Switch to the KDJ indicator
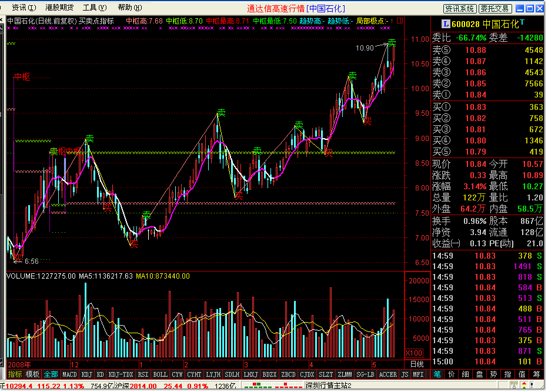The width and height of the screenshot is (548, 392). tap(86, 374)
